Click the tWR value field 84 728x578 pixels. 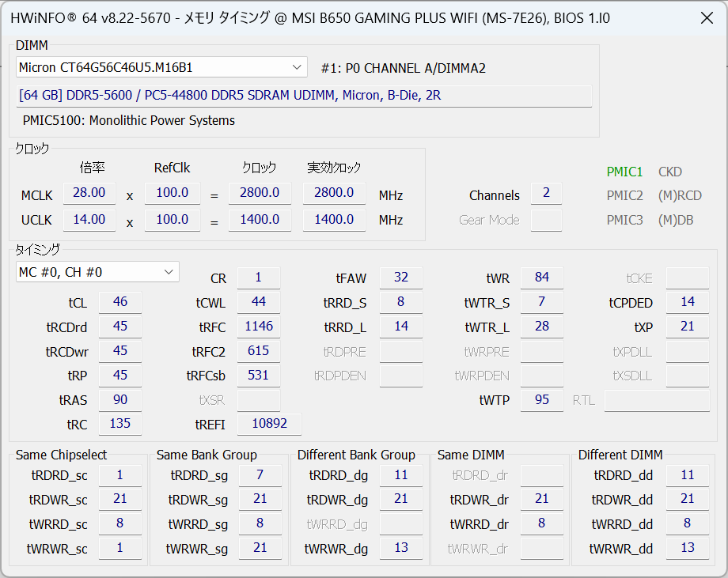click(542, 278)
